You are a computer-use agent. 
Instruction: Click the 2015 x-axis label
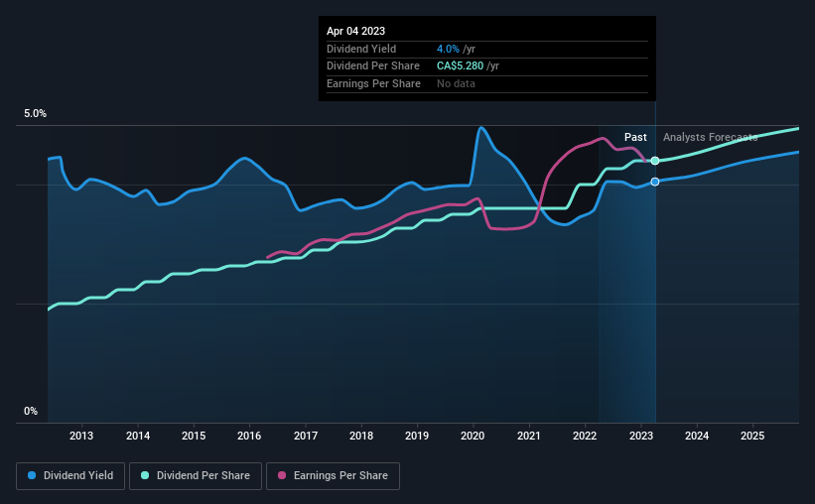194,436
